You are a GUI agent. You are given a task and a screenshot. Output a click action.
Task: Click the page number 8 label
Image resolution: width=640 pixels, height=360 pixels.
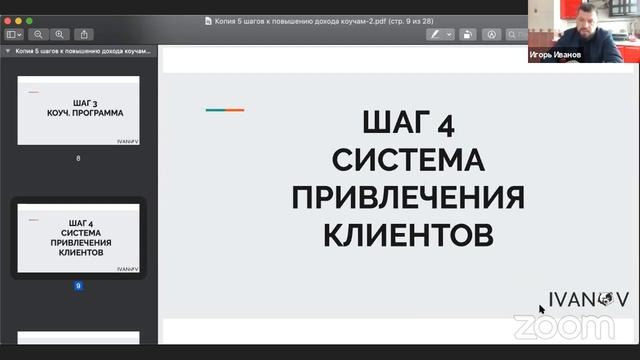[78, 158]
